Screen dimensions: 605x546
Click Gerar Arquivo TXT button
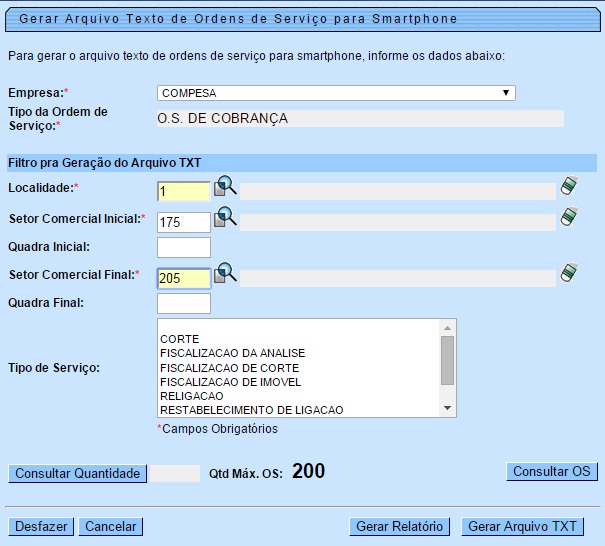point(523,527)
